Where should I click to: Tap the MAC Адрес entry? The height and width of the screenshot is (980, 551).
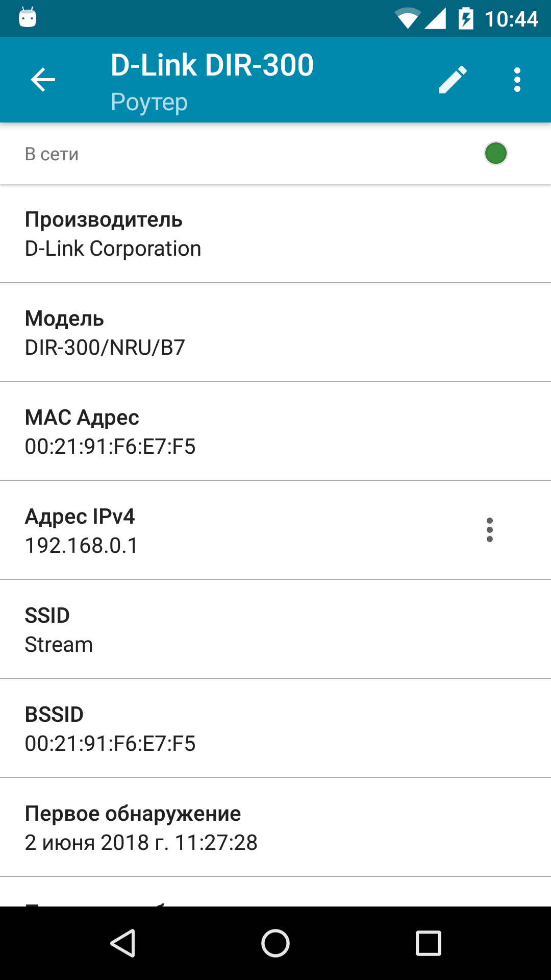(275, 432)
